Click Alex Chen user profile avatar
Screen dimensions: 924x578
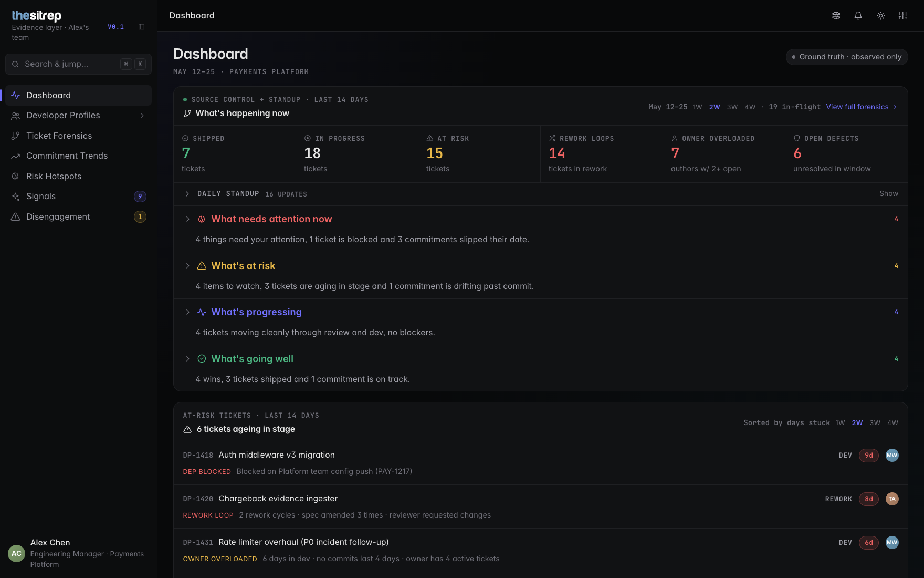click(17, 553)
